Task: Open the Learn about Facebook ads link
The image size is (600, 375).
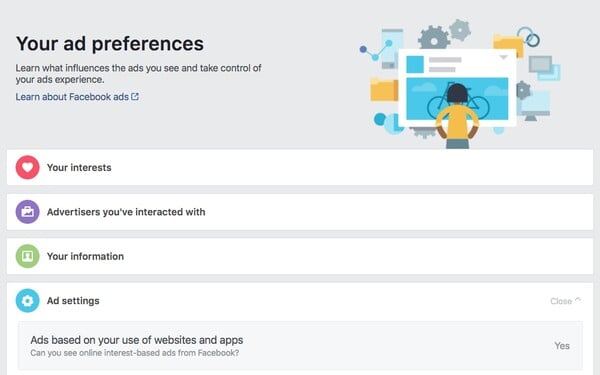Action: coord(72,97)
